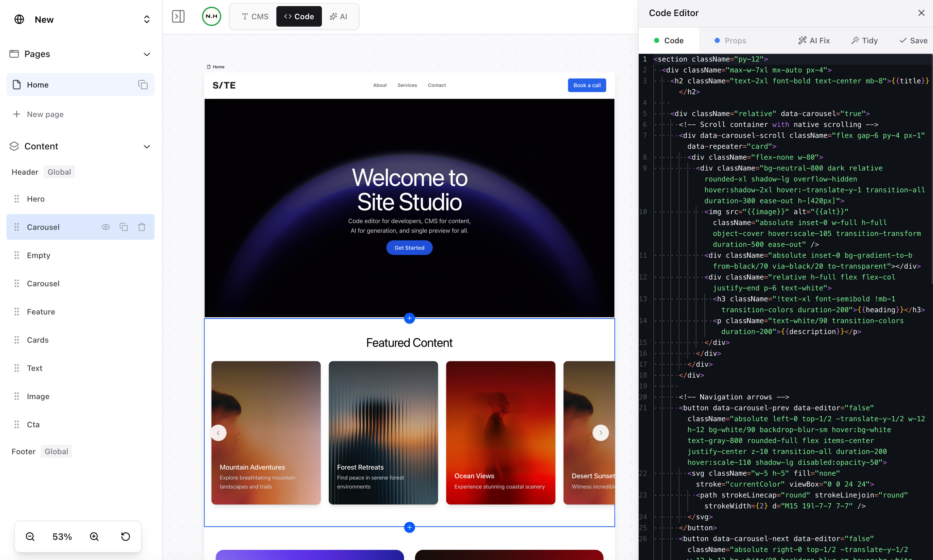This screenshot has width=933, height=560.
Task: Click the zoom in magnifier icon
Action: click(94, 536)
